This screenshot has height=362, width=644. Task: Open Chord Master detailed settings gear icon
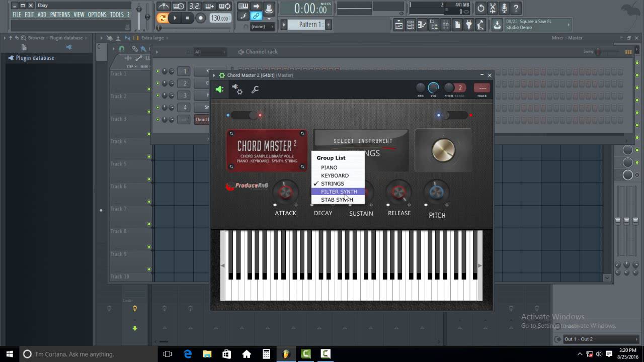point(237,89)
